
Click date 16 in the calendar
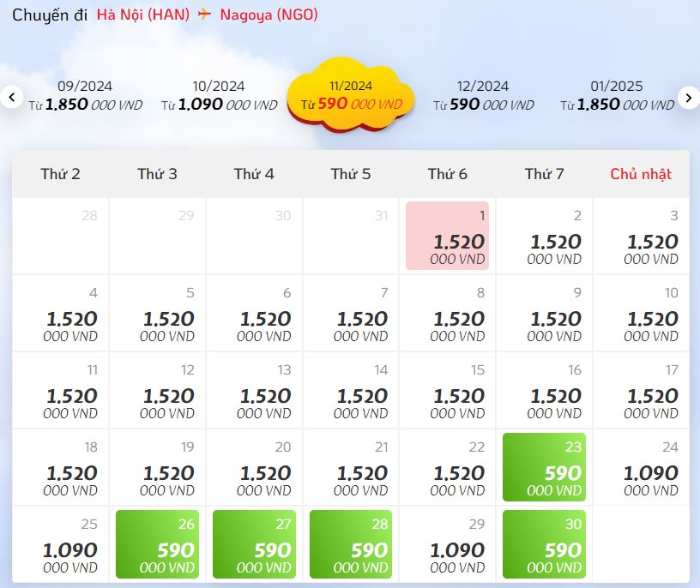[x=544, y=390]
